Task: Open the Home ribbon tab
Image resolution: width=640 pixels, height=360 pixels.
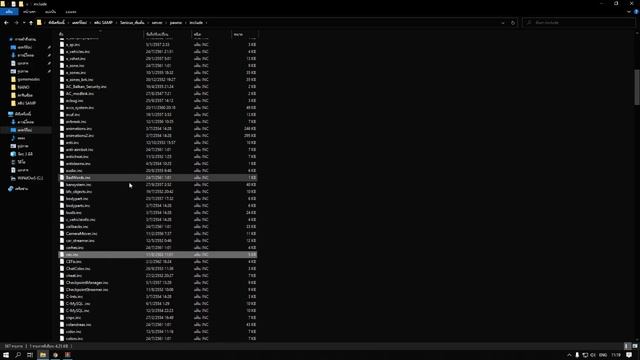Action: [29, 12]
